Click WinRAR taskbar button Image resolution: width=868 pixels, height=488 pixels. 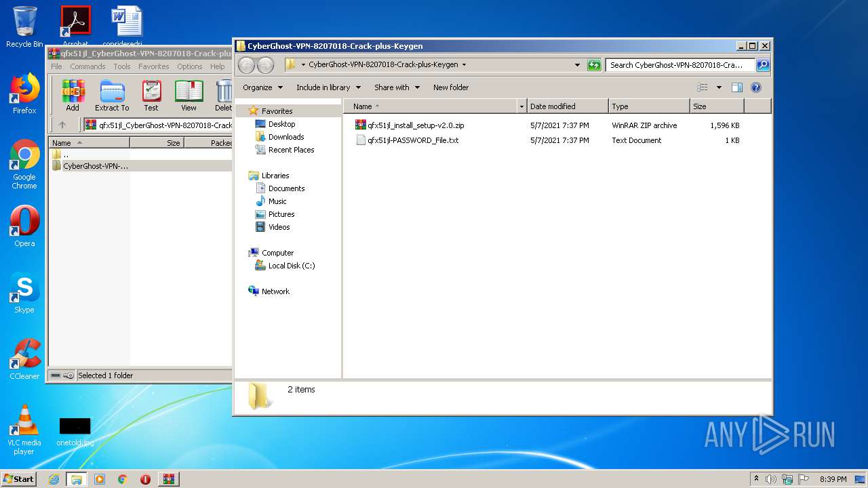point(168,479)
